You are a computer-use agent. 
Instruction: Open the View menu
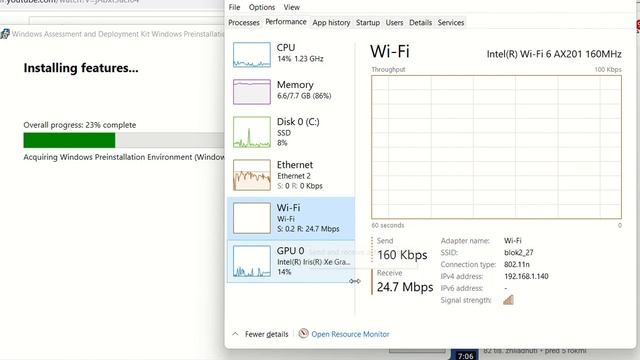click(291, 7)
